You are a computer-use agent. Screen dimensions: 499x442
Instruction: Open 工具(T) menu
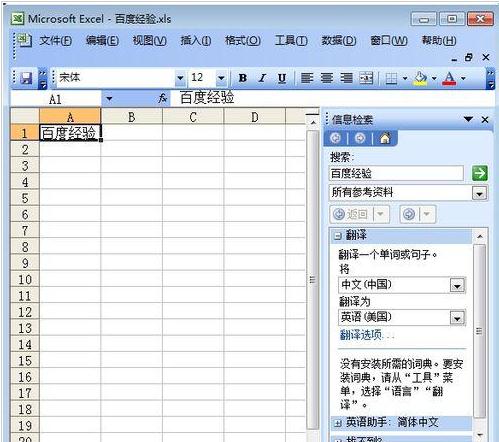291,41
